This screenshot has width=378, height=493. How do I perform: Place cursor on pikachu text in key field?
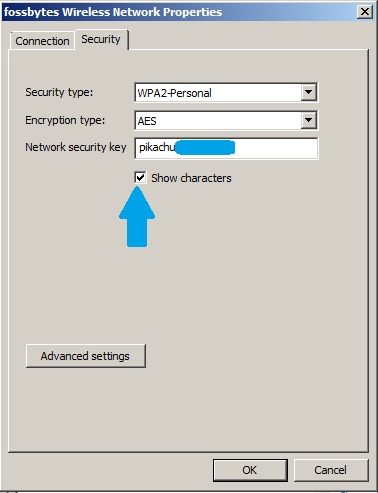point(157,147)
